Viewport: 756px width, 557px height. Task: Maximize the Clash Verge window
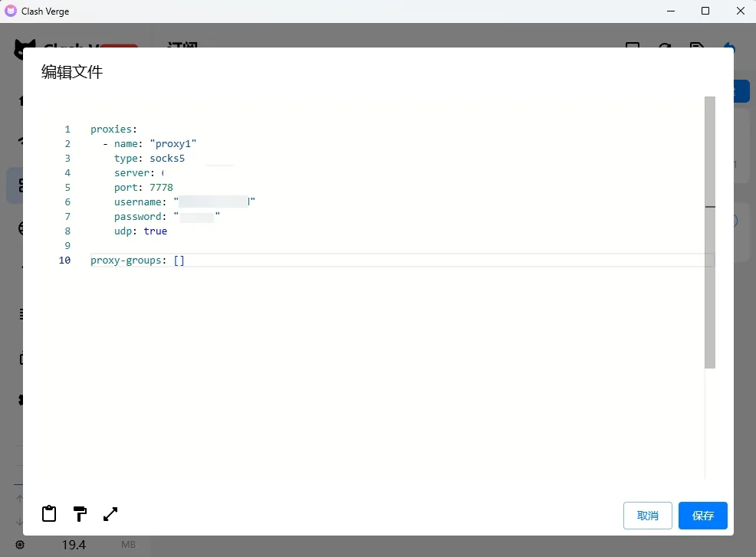[x=705, y=11]
